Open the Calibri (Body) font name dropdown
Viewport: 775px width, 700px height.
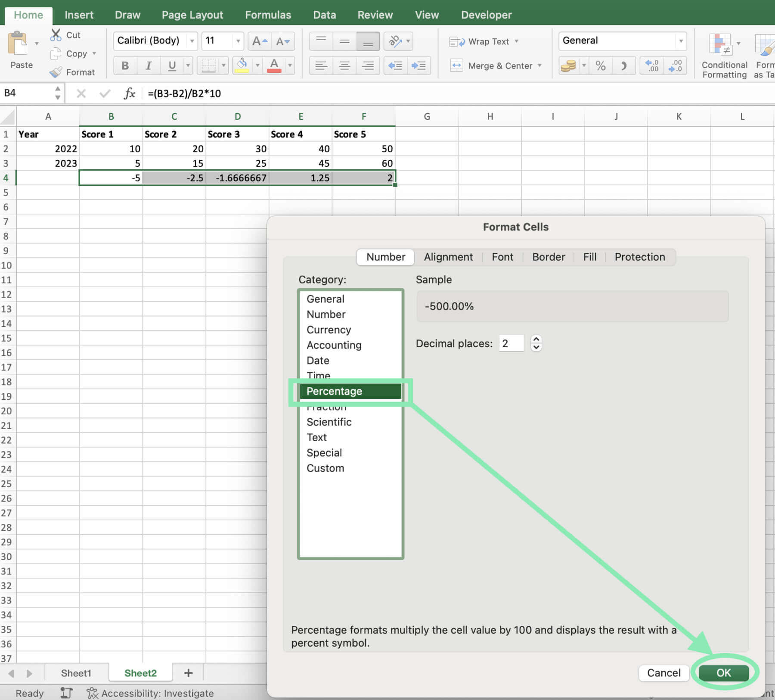[192, 41]
